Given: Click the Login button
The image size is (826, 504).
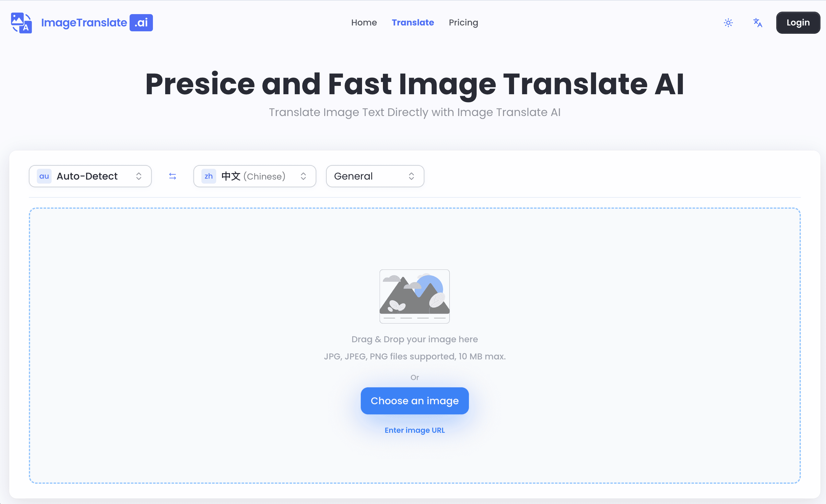Looking at the screenshot, I should 798,22.
